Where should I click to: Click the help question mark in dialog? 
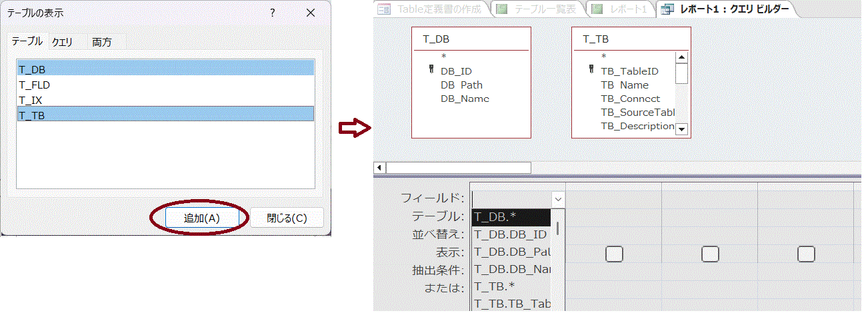(273, 13)
